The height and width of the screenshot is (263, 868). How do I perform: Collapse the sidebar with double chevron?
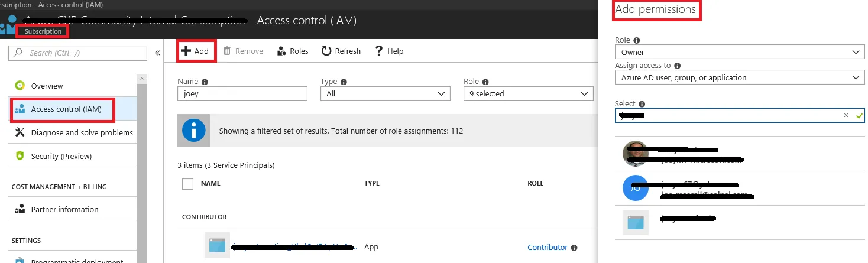click(157, 53)
